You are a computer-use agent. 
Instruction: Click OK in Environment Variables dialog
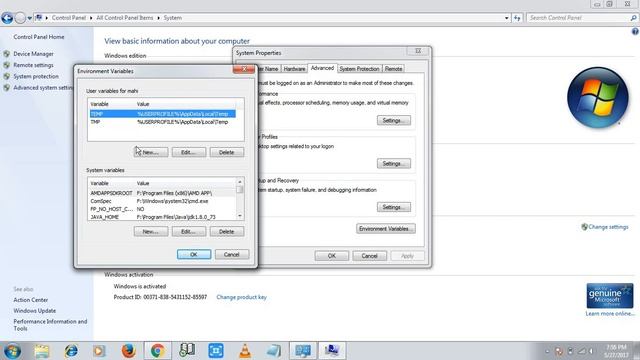(194, 254)
